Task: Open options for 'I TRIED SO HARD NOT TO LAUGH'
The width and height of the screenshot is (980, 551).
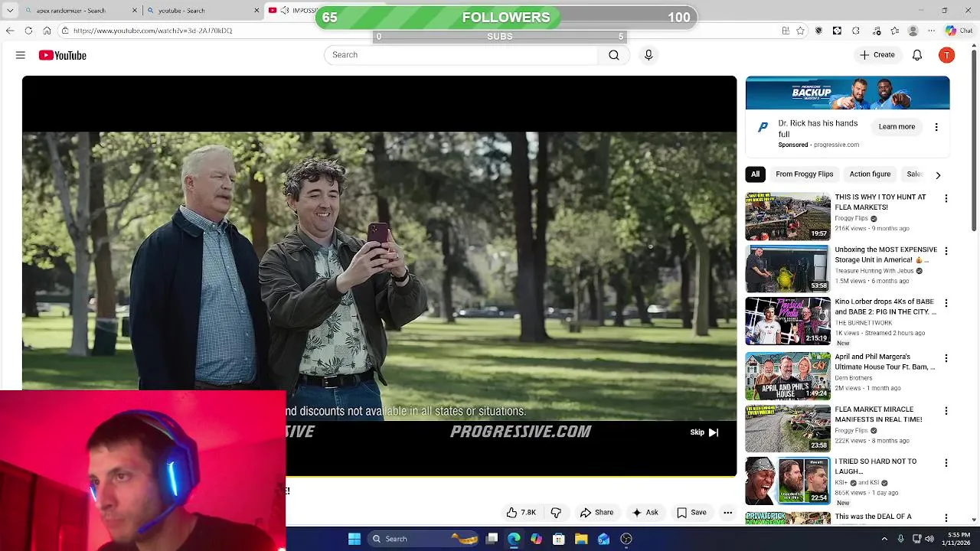Action: point(946,463)
